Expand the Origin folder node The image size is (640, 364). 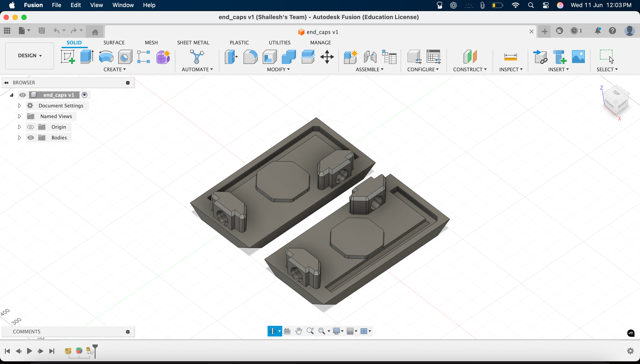tap(19, 127)
